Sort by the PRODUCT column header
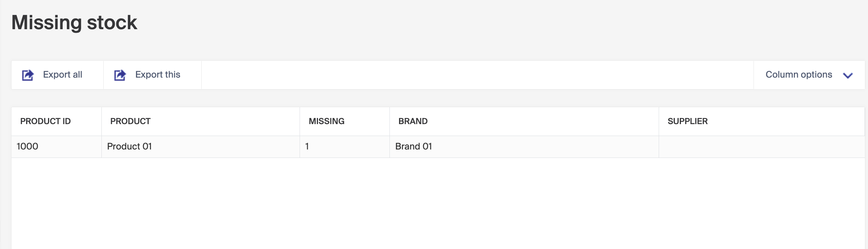 tap(130, 121)
